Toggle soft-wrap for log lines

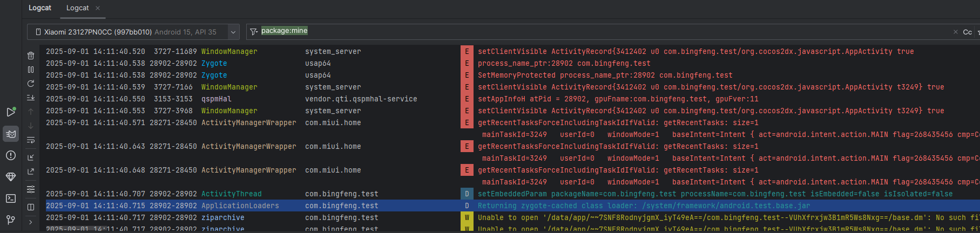[x=31, y=140]
